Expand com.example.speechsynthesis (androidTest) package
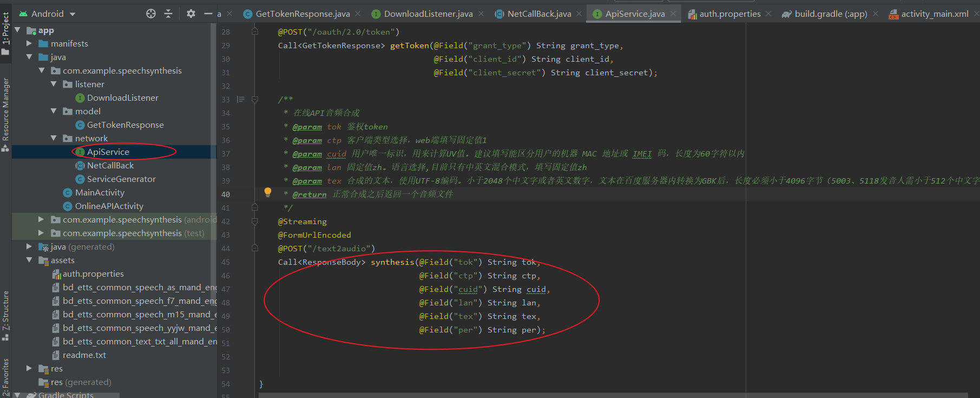980x398 pixels. (41, 219)
